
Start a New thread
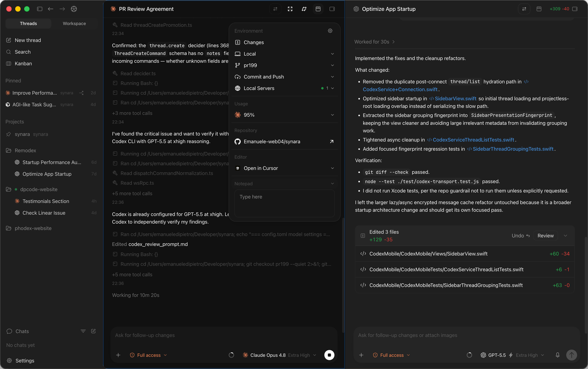pos(28,40)
